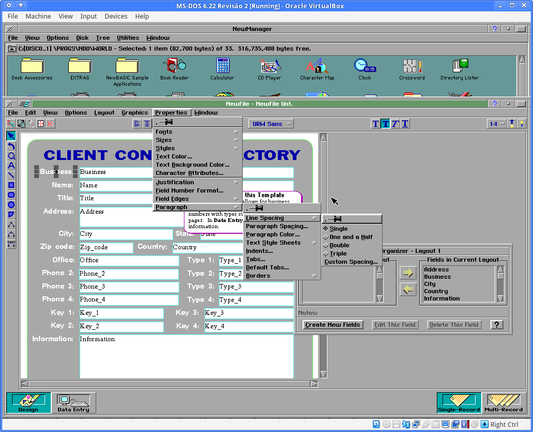Click the center-align text toolbar icon
This screenshot has height=432, width=533.
point(147,124)
